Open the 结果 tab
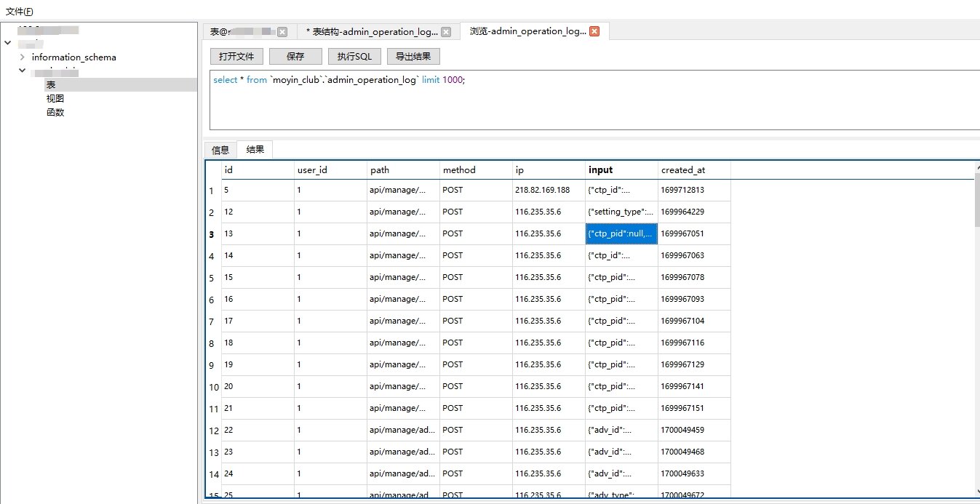980x504 pixels. coord(255,149)
